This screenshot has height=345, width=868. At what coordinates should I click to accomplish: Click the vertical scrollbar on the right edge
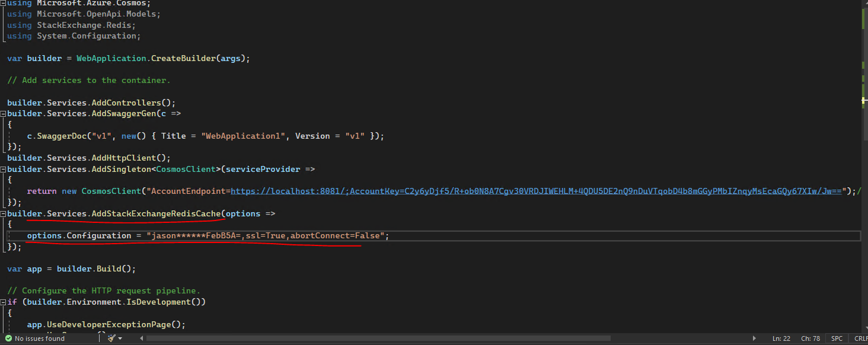click(x=864, y=166)
